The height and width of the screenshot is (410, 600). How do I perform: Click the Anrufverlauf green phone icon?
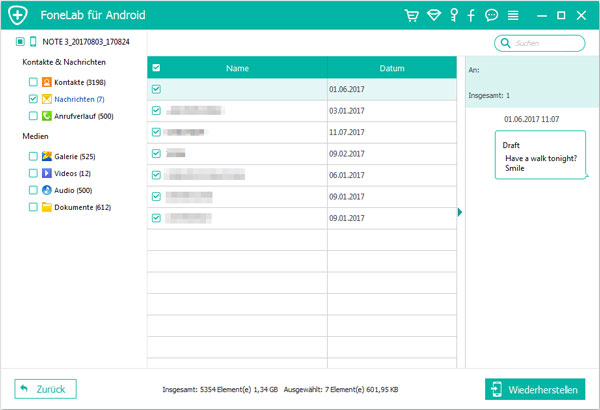(x=47, y=116)
